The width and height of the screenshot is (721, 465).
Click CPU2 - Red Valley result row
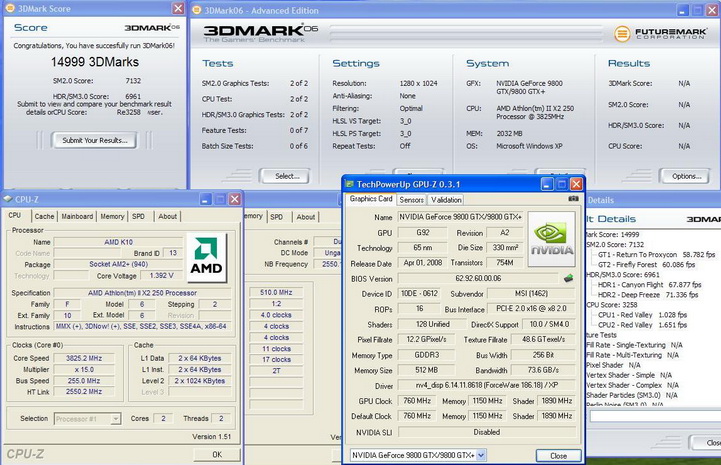point(642,325)
